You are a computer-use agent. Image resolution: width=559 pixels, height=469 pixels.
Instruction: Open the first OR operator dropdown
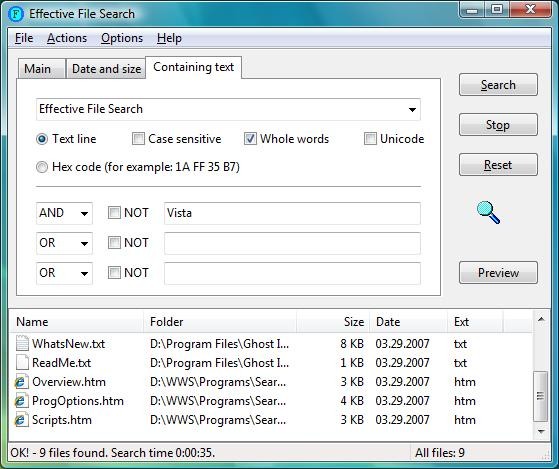tap(84, 243)
